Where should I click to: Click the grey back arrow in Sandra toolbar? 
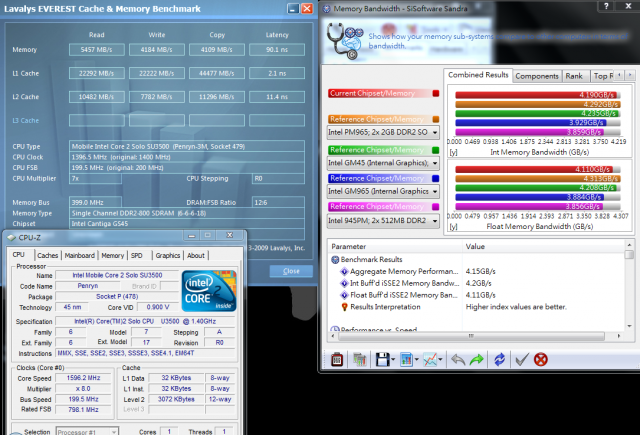click(458, 360)
